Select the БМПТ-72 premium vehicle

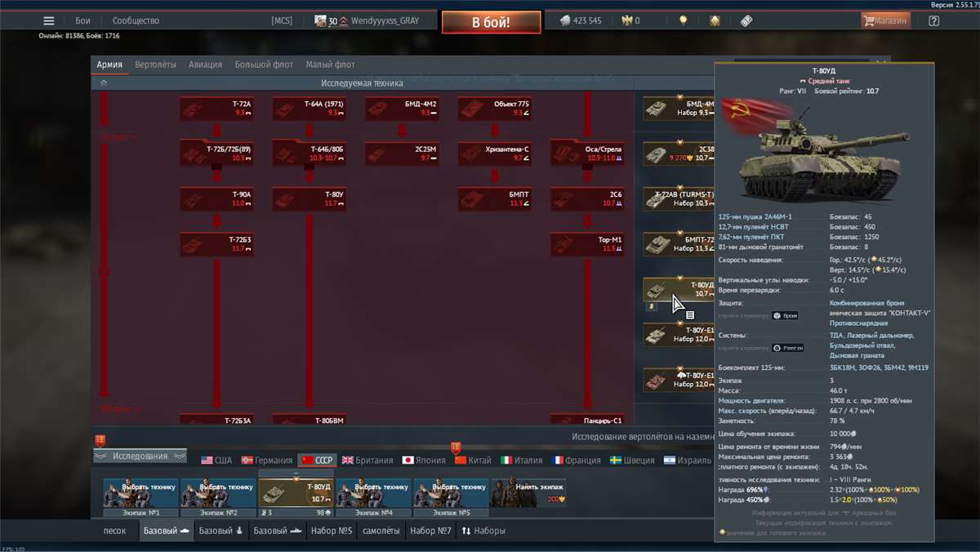(x=679, y=244)
